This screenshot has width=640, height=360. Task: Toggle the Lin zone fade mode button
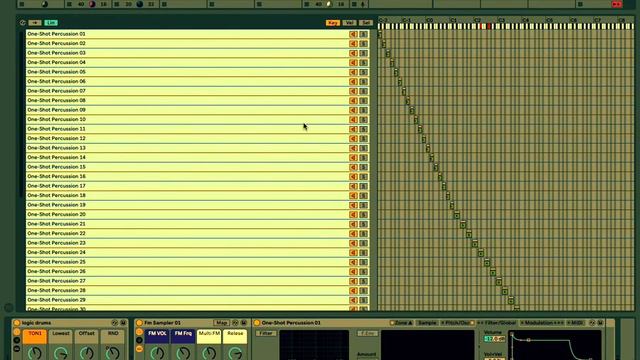click(x=51, y=23)
